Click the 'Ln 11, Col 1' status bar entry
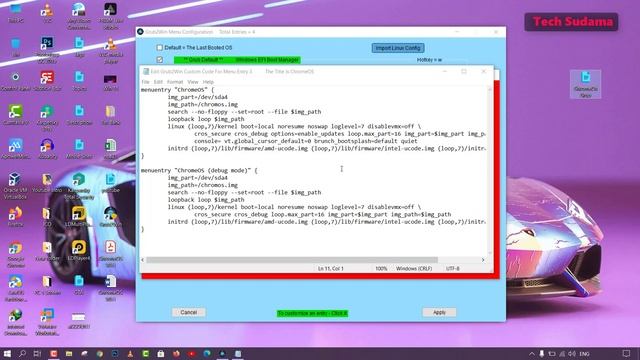This screenshot has width=640, height=360. (x=331, y=269)
